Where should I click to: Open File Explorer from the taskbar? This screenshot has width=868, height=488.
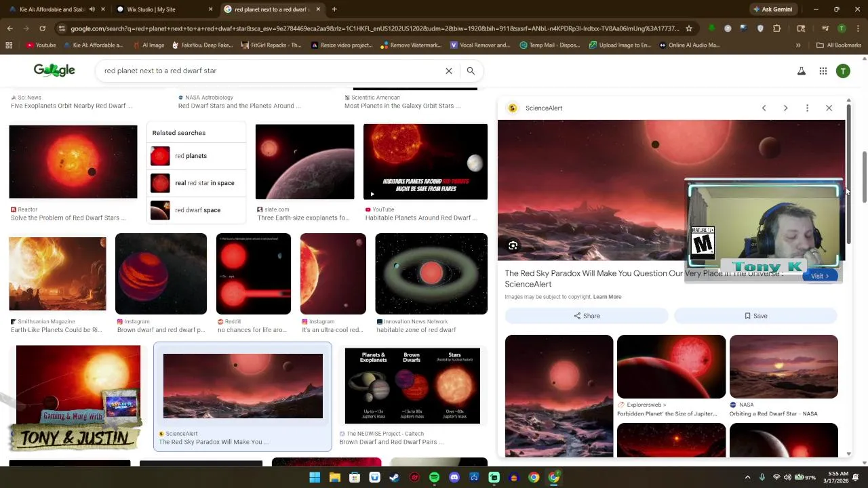click(x=334, y=477)
